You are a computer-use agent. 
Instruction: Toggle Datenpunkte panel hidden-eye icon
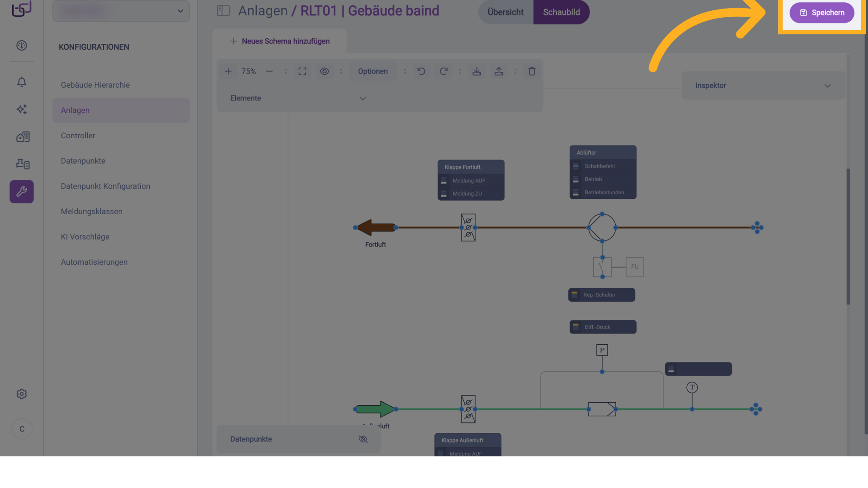tap(363, 439)
